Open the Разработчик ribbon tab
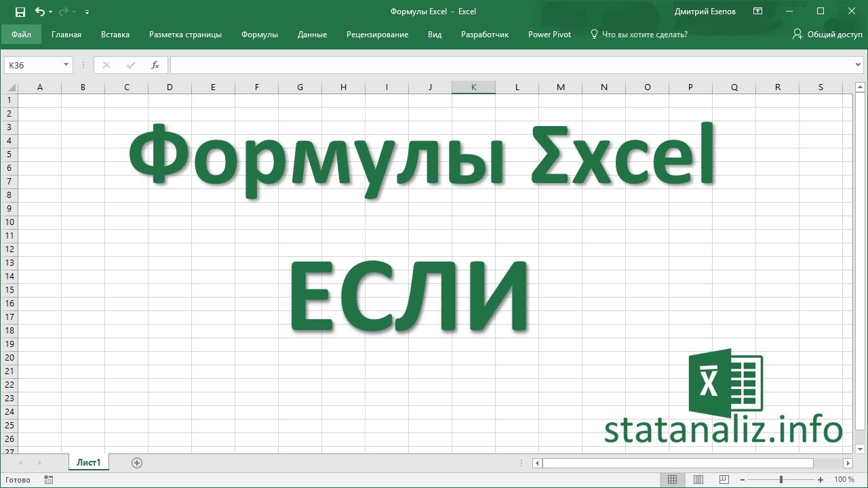Viewport: 868px width, 488px height. [485, 35]
